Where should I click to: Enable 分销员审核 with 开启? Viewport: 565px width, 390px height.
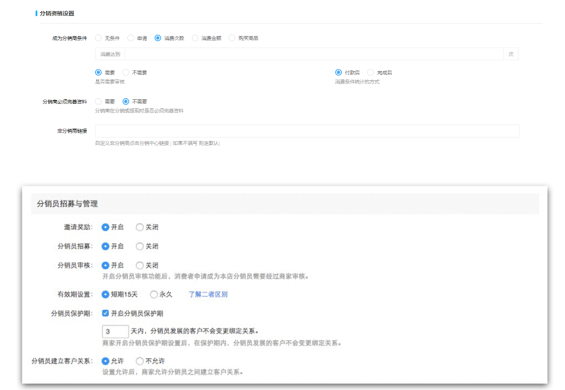point(105,265)
